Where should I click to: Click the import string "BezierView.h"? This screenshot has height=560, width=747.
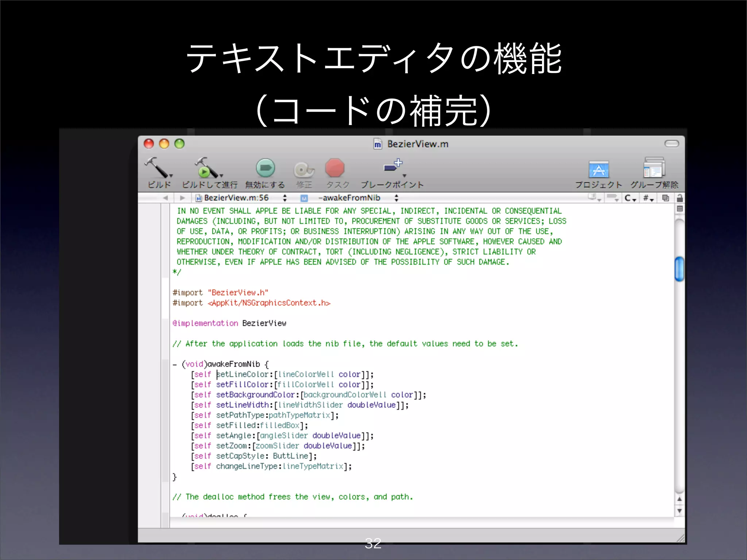click(x=238, y=293)
